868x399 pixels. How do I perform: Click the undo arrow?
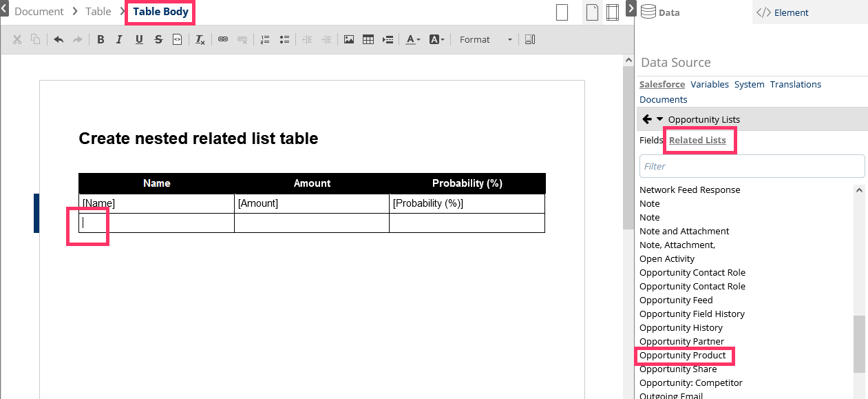pos(59,40)
